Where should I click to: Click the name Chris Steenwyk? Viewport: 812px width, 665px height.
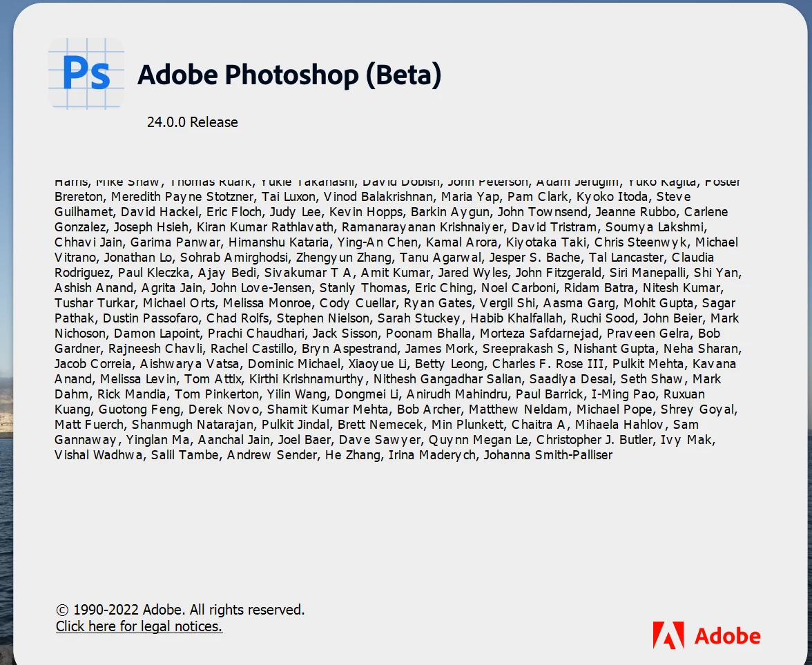(x=641, y=242)
